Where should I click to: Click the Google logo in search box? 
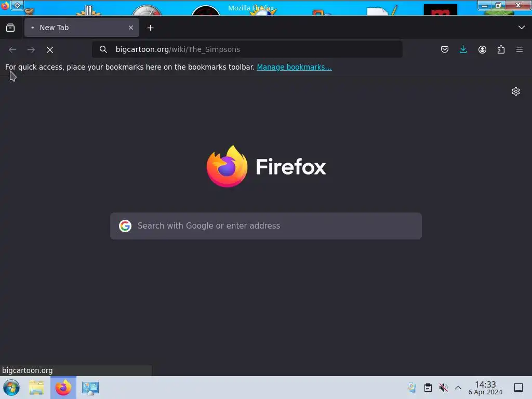[125, 226]
